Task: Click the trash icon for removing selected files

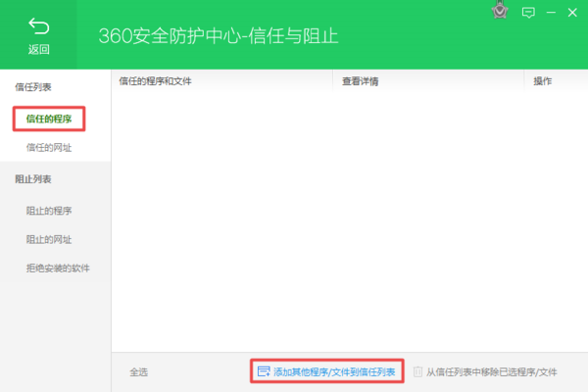Action: (417, 371)
